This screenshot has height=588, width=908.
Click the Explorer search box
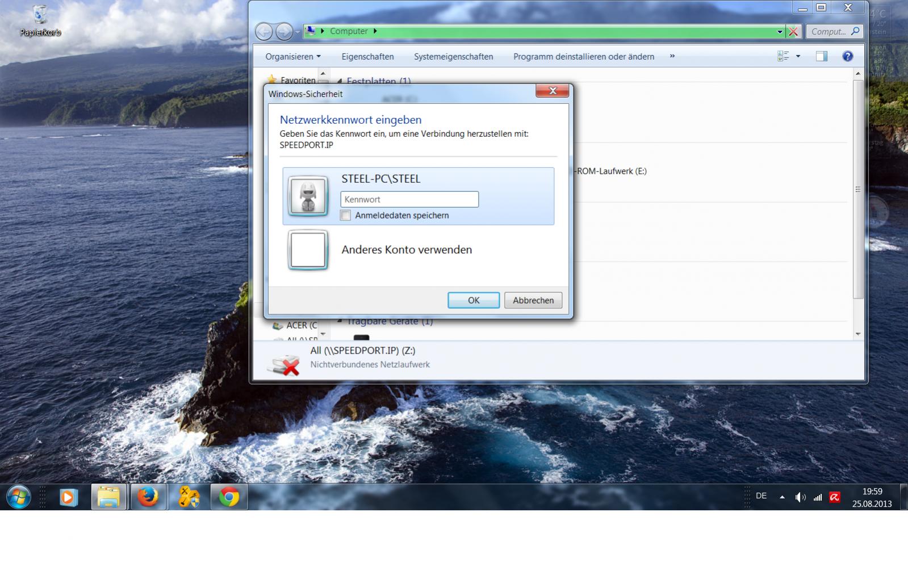pos(834,32)
